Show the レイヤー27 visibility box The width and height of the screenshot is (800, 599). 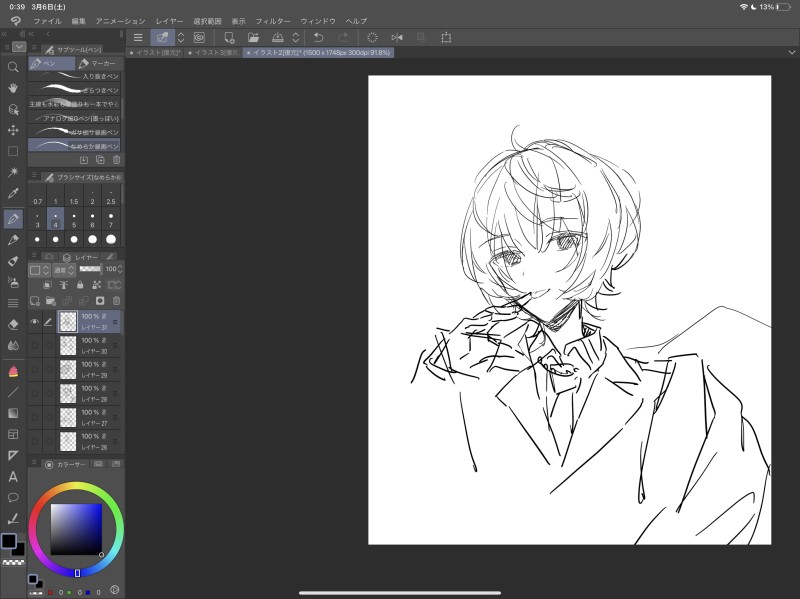[35, 417]
